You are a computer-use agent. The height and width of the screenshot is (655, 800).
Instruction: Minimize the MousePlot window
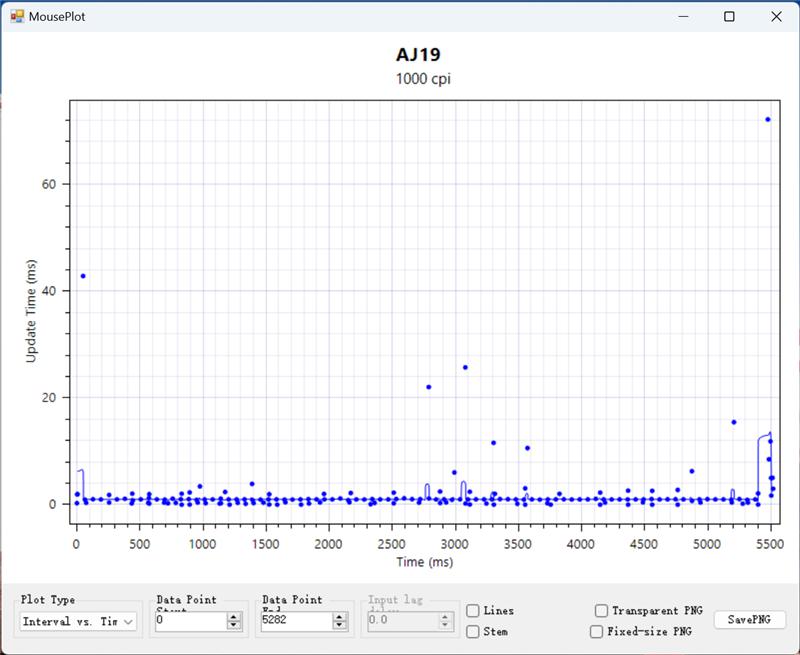[x=684, y=16]
